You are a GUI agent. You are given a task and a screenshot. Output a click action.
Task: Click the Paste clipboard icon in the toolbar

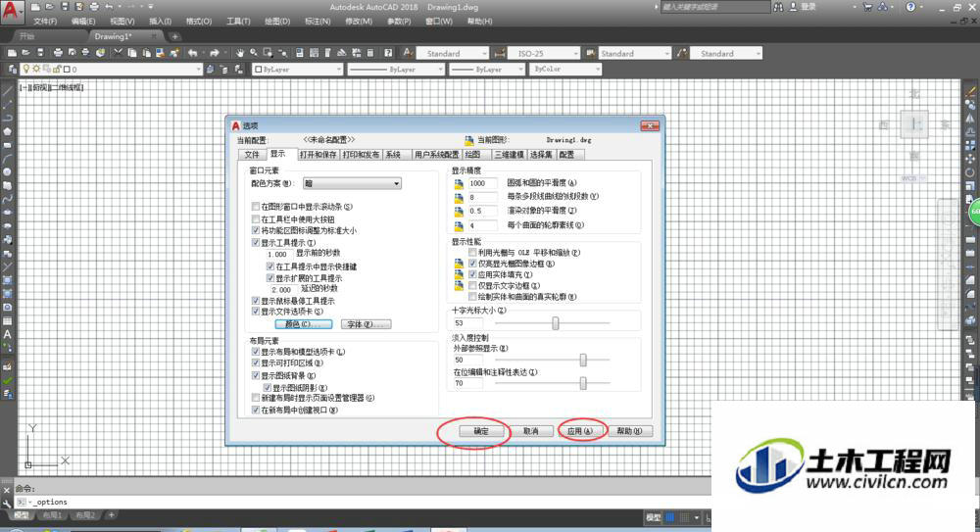click(146, 53)
